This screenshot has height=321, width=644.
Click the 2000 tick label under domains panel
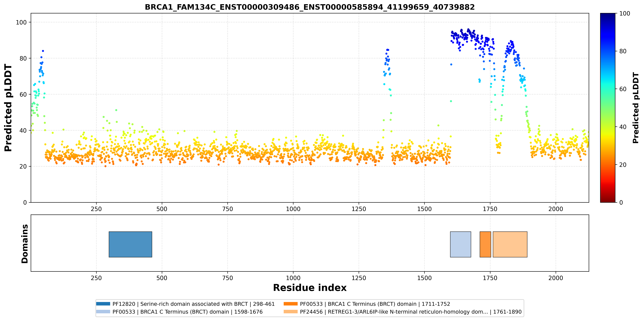point(556,278)
